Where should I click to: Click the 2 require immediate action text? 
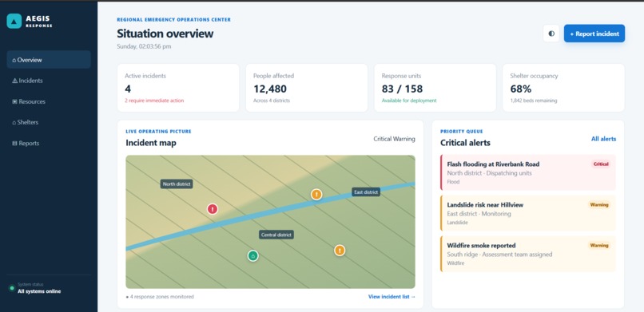154,101
